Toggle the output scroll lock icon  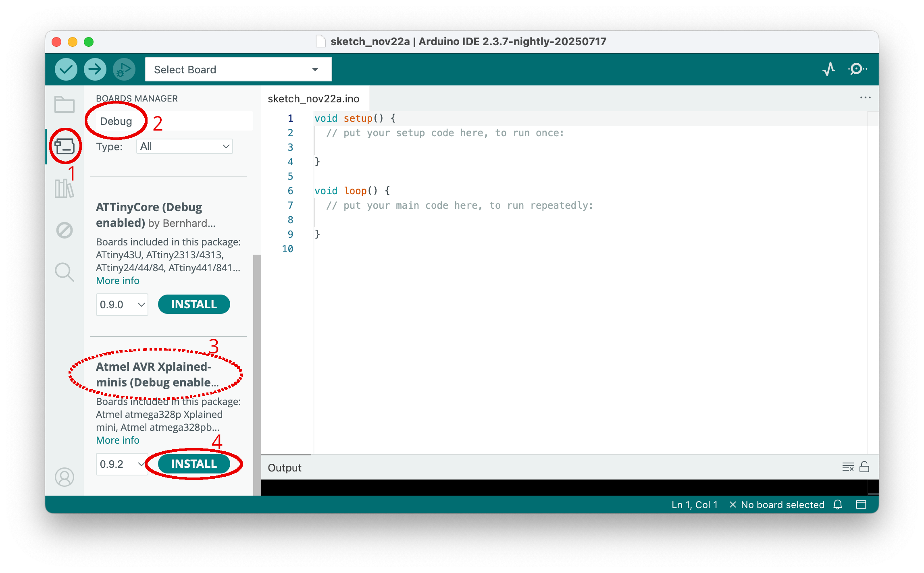(864, 467)
